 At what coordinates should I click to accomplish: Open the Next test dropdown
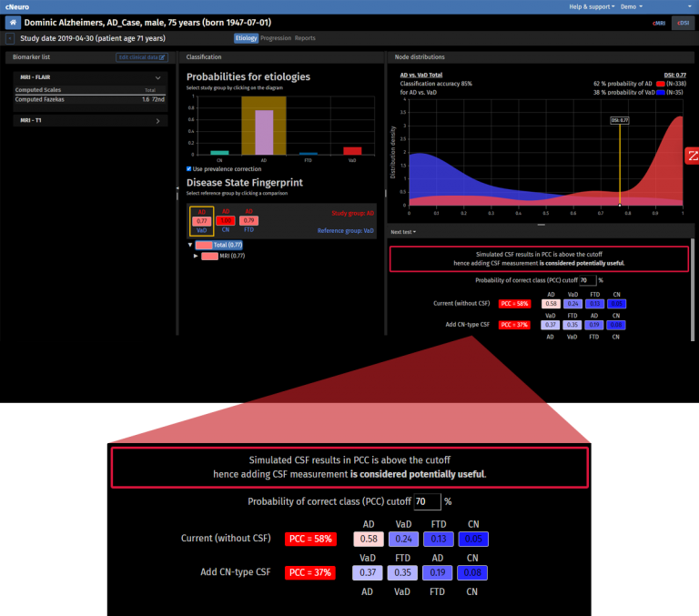401,232
